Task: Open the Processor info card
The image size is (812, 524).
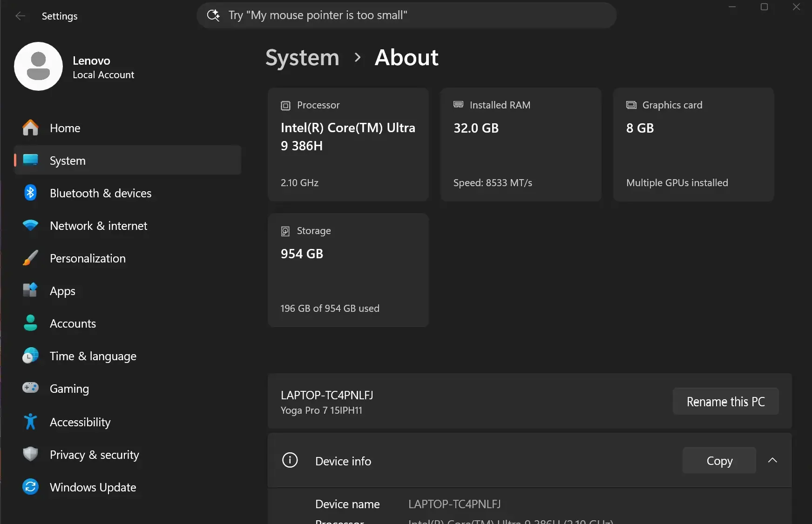Action: click(348, 145)
